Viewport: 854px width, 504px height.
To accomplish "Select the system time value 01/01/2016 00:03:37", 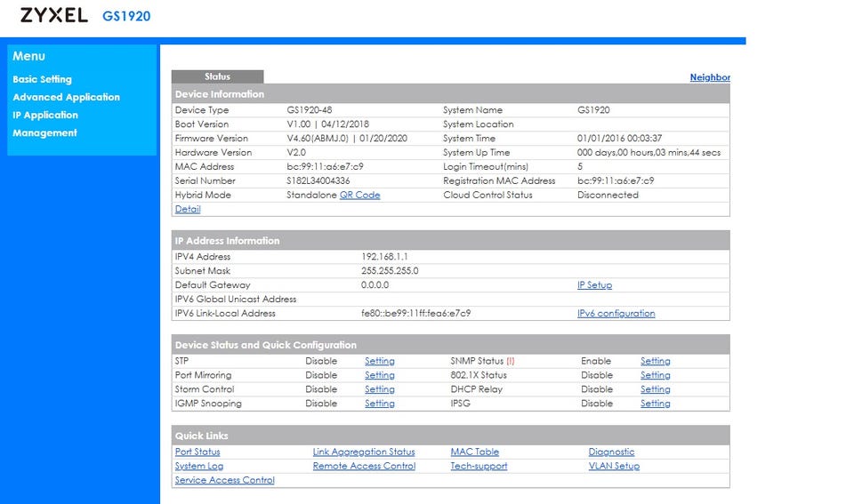I will pyautogui.click(x=619, y=139).
